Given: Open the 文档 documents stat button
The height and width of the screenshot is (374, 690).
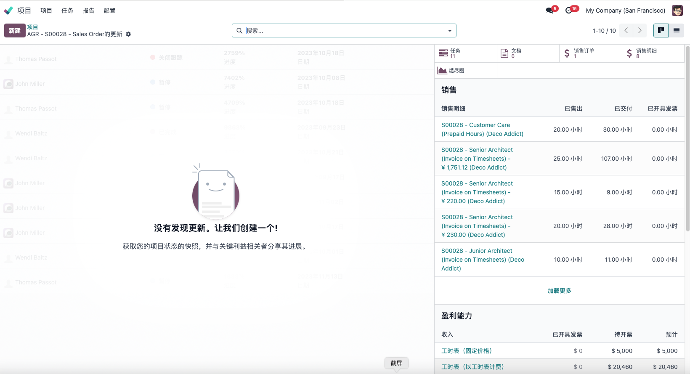Looking at the screenshot, I should click(527, 53).
